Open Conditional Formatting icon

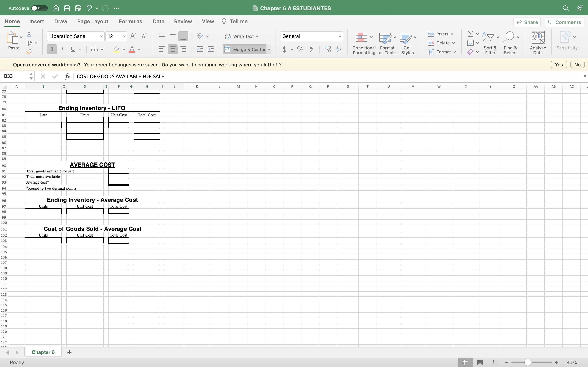tap(361, 37)
